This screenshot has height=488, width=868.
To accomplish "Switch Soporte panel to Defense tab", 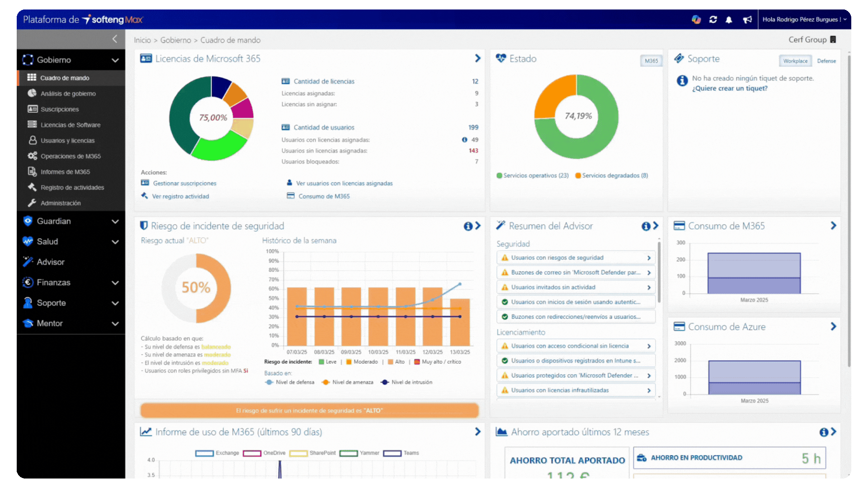I will (x=826, y=61).
